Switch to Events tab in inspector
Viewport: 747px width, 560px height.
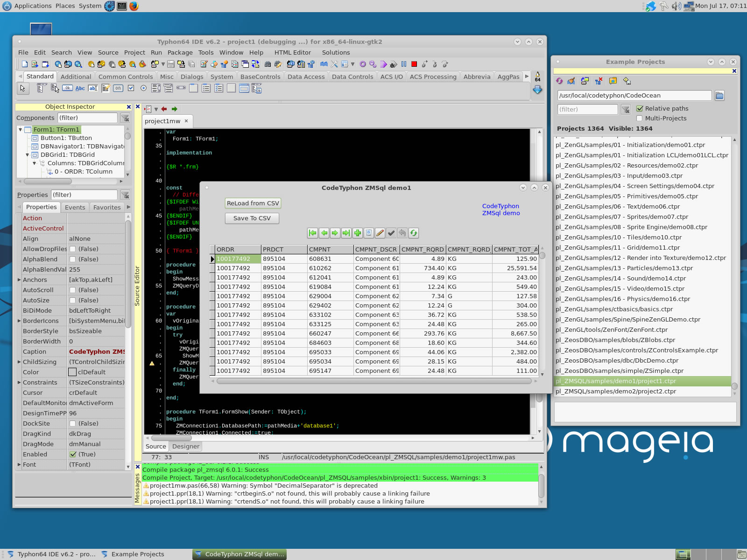click(75, 207)
